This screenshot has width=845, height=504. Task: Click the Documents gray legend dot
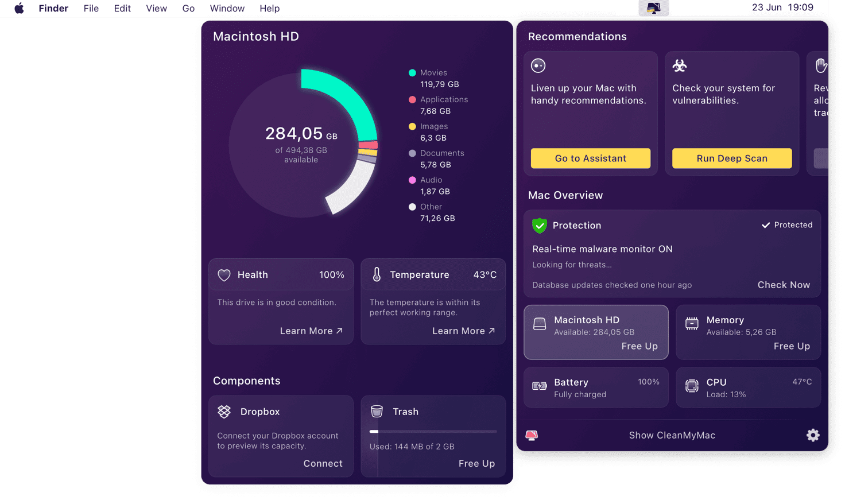(412, 153)
